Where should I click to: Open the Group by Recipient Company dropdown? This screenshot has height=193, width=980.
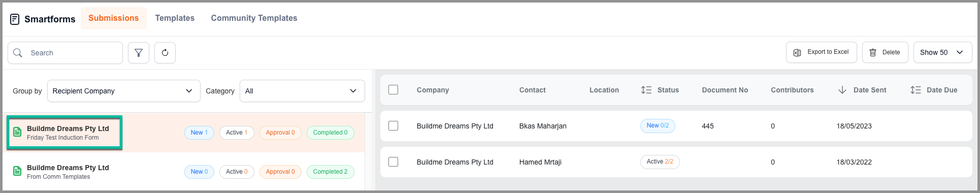(x=124, y=91)
